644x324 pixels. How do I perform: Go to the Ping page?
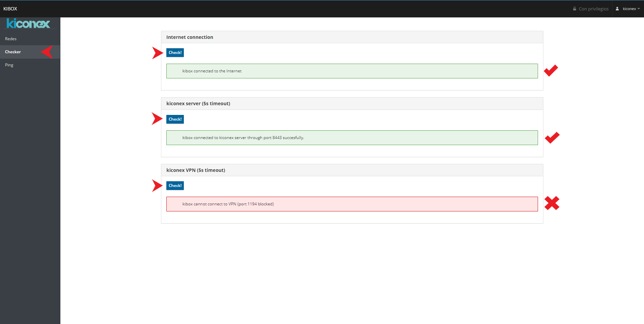pos(9,65)
